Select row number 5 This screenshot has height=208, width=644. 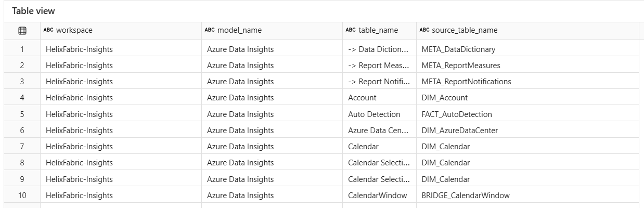pos(22,114)
